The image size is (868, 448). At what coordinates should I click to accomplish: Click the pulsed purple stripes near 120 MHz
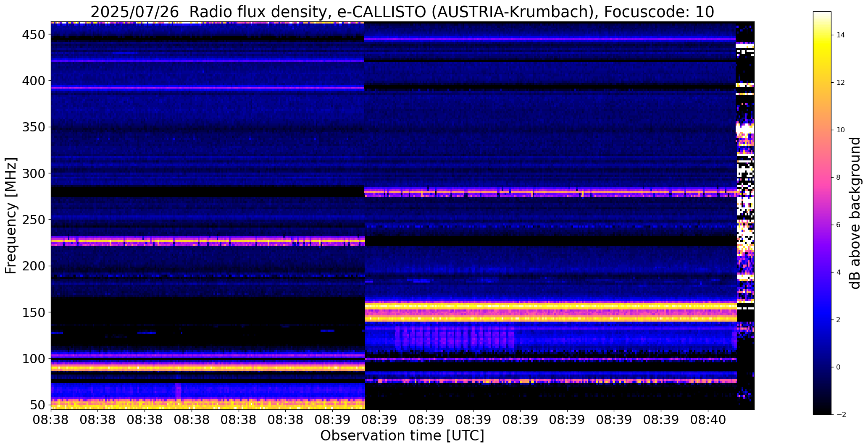pyautogui.click(x=454, y=338)
